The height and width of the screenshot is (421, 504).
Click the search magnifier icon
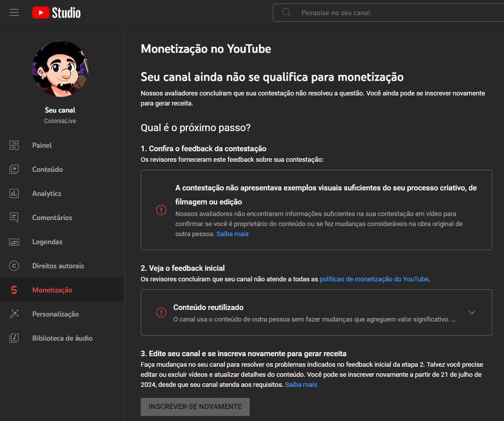point(286,12)
